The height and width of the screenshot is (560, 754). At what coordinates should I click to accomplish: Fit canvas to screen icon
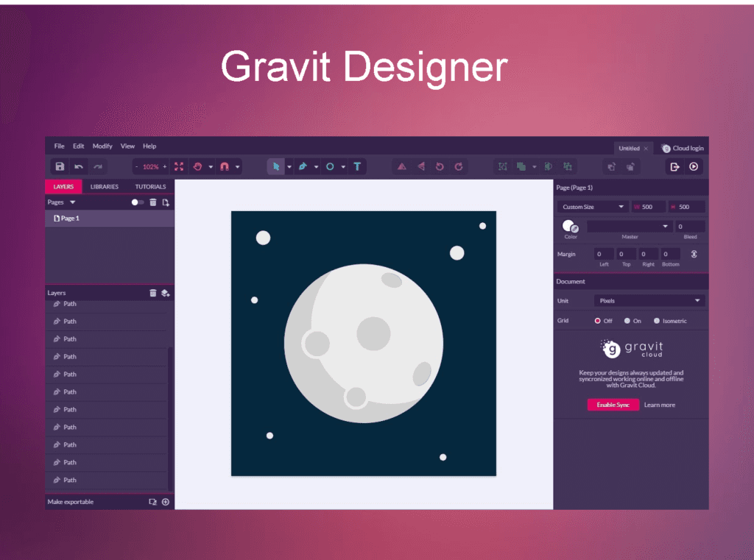click(x=179, y=167)
